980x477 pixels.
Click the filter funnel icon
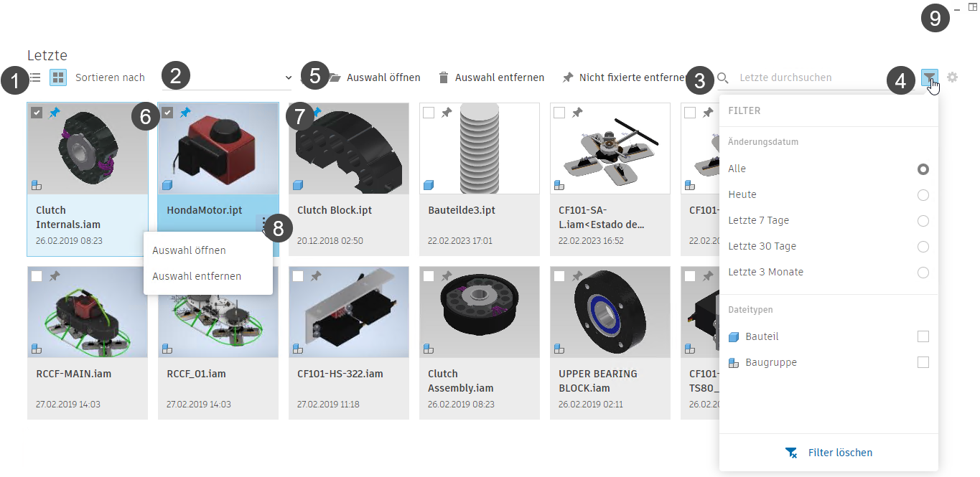pos(930,77)
